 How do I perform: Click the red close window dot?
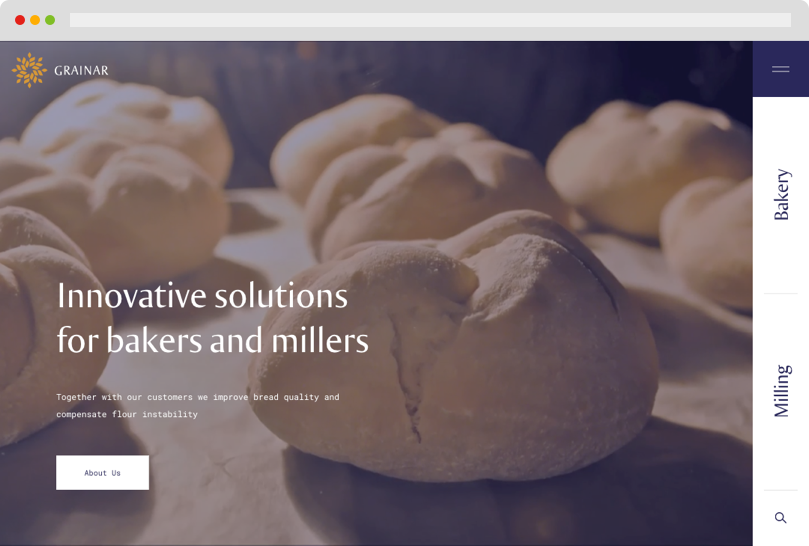20,20
